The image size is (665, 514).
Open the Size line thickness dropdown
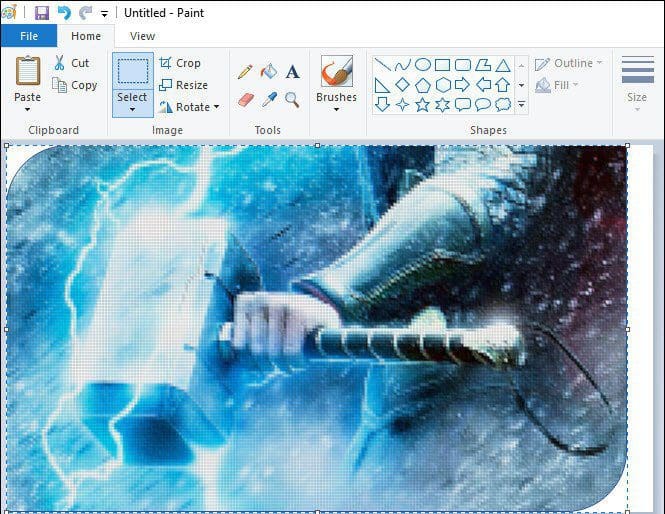637,84
